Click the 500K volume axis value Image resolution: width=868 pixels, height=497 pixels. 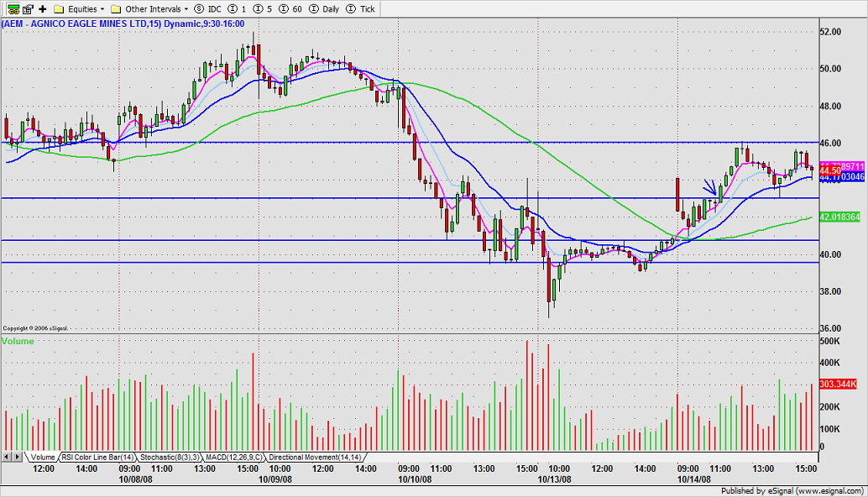[829, 342]
